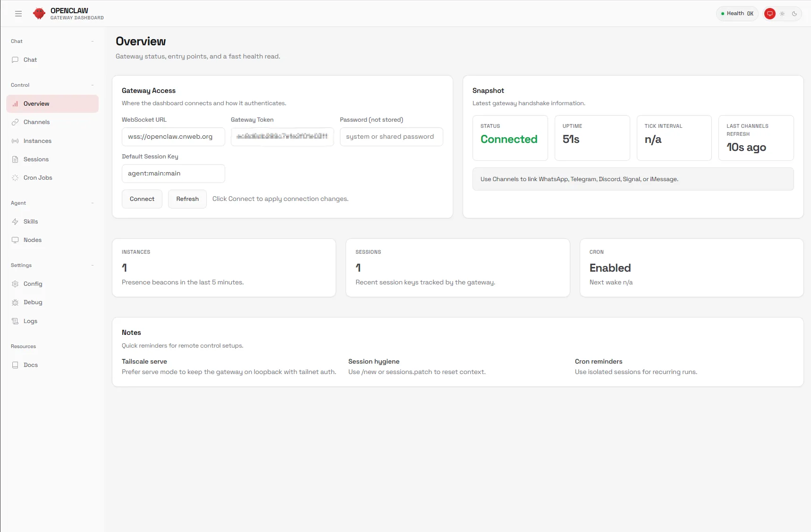Select Logs in the sidebar

(30, 321)
